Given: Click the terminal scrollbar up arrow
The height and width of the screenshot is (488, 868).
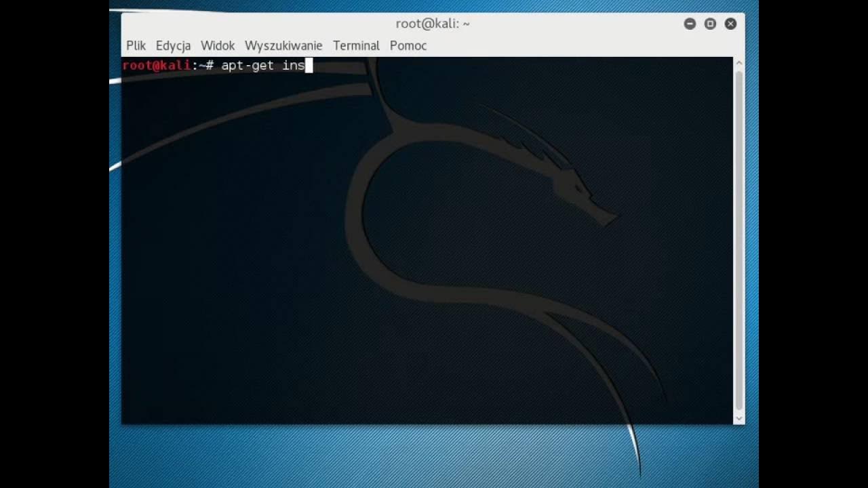Looking at the screenshot, I should (739, 63).
